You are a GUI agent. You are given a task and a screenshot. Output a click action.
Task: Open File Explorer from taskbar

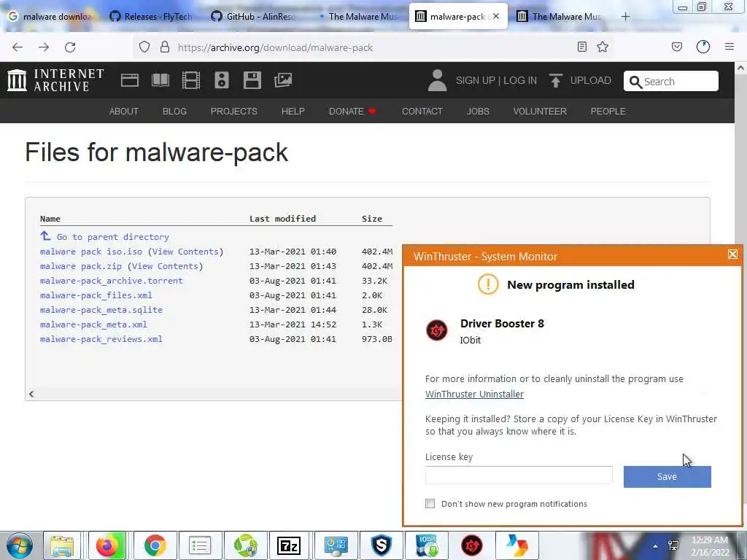tap(62, 545)
